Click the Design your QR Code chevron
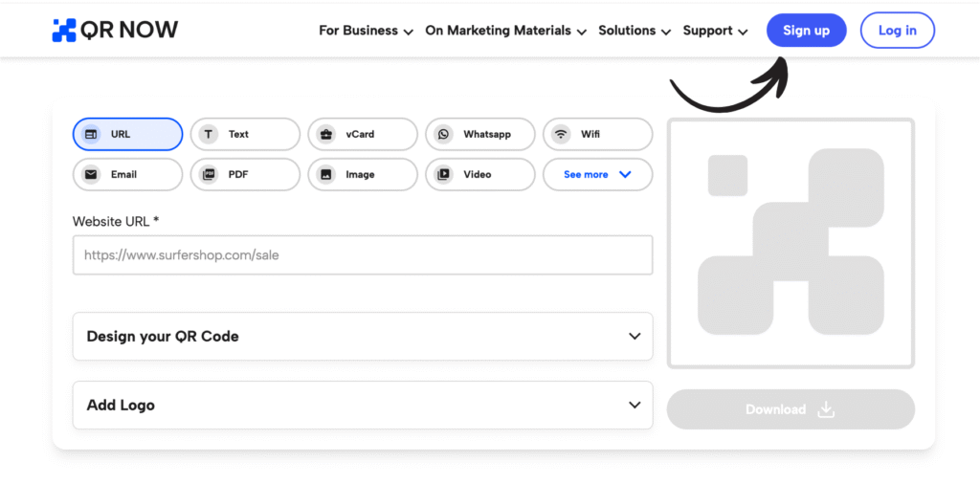Screen dimensions: 980x484 click(x=635, y=336)
